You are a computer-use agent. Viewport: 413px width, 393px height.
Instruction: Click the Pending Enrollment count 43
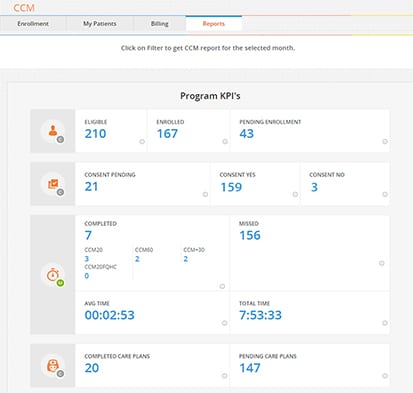(247, 134)
